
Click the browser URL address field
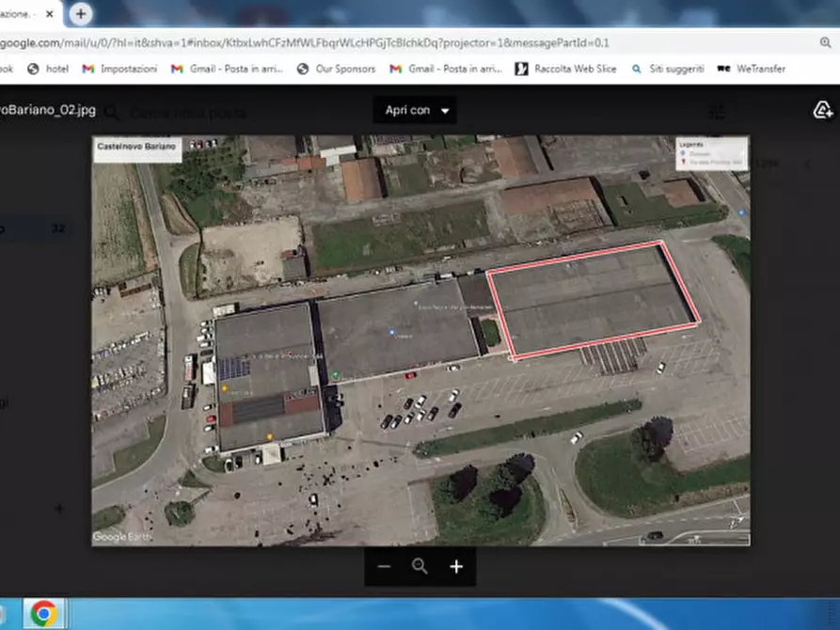405,42
